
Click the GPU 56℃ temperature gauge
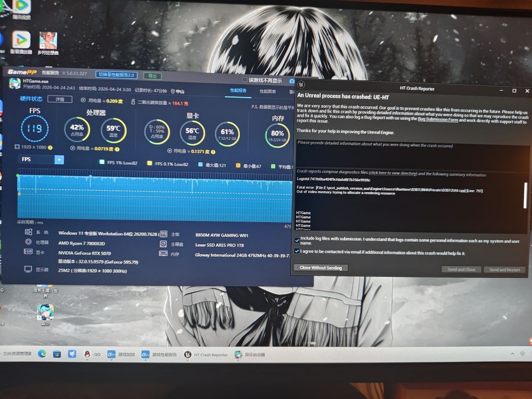tap(192, 133)
